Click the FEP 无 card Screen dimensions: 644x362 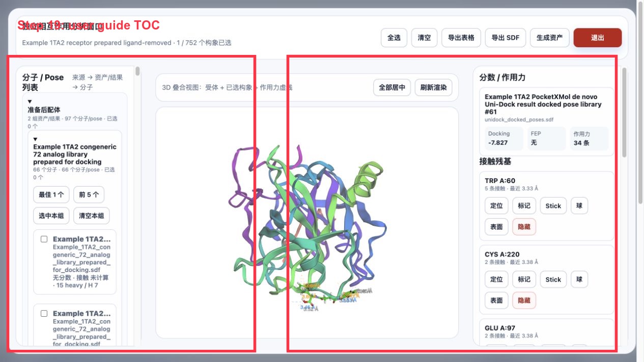pos(546,138)
